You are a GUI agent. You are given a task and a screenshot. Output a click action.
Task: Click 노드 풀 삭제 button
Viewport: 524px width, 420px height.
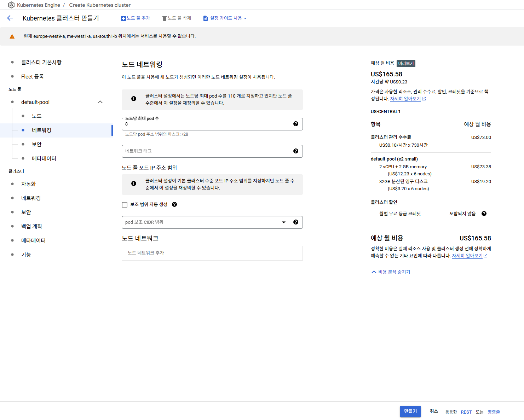pos(177,18)
